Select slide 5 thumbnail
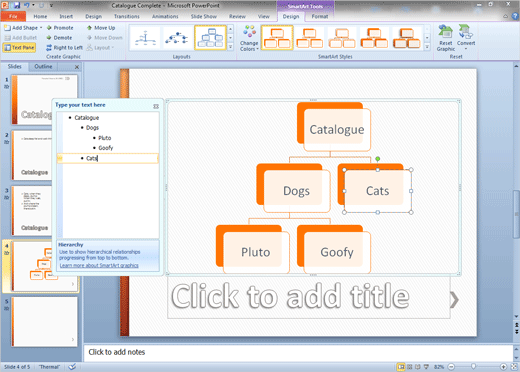 point(45,322)
